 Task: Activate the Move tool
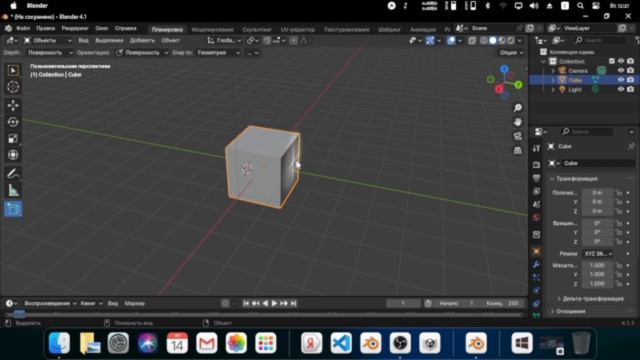point(13,105)
